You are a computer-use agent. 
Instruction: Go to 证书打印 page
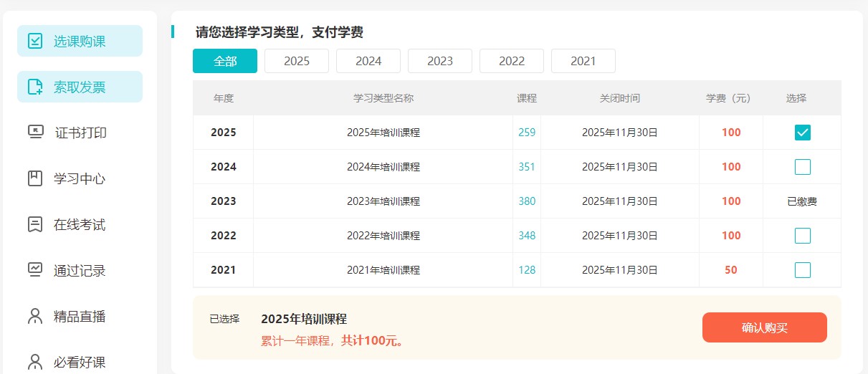pyautogui.click(x=80, y=133)
